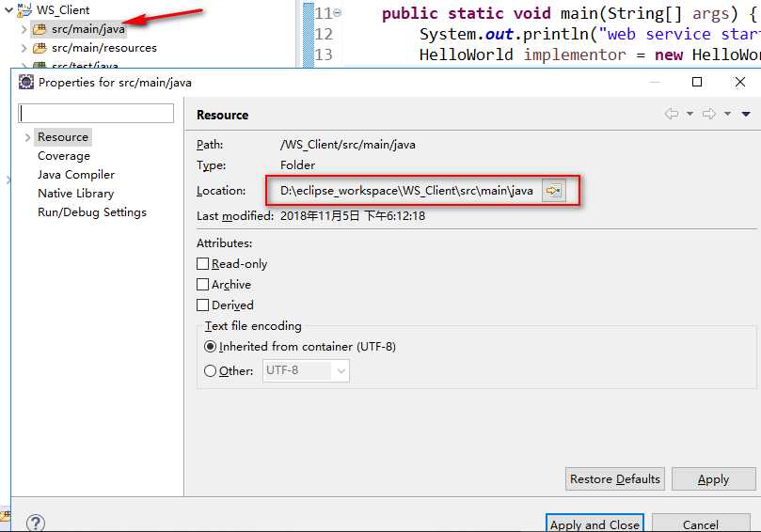Click the Cancel button
761x532 pixels.
tap(701, 524)
